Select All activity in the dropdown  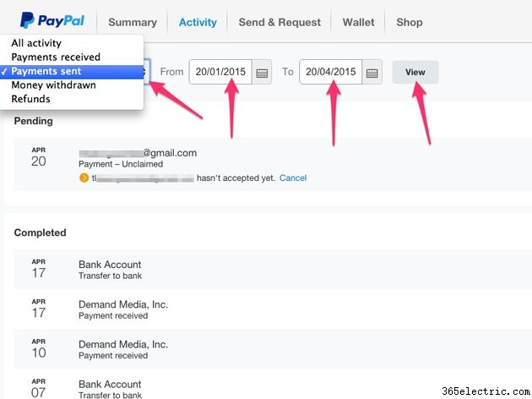(72, 43)
